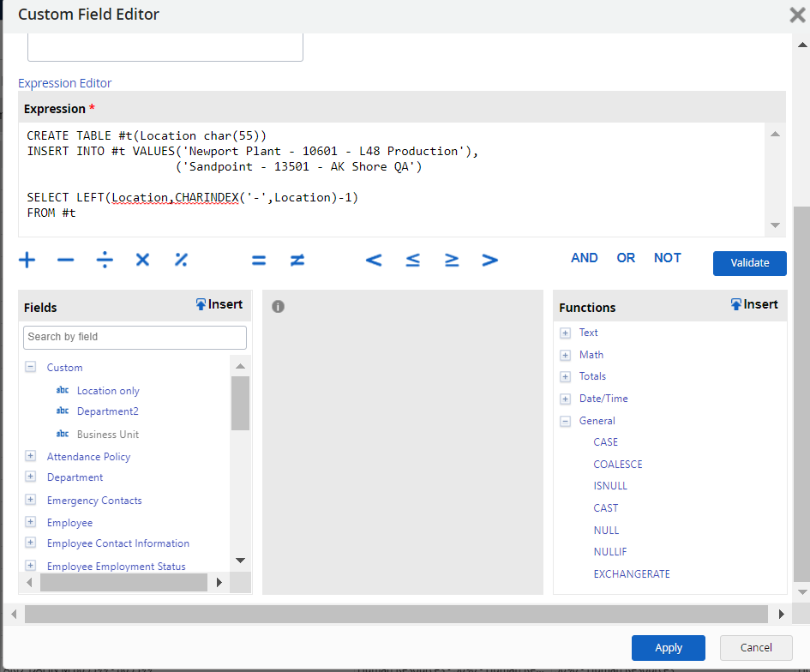Validate the expression
Screen dimensions: 810x672
(x=749, y=263)
